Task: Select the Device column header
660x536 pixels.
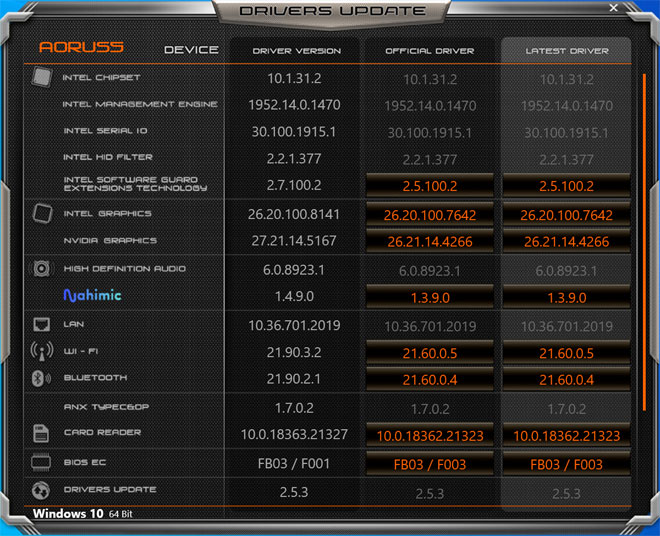Action: 191,50
